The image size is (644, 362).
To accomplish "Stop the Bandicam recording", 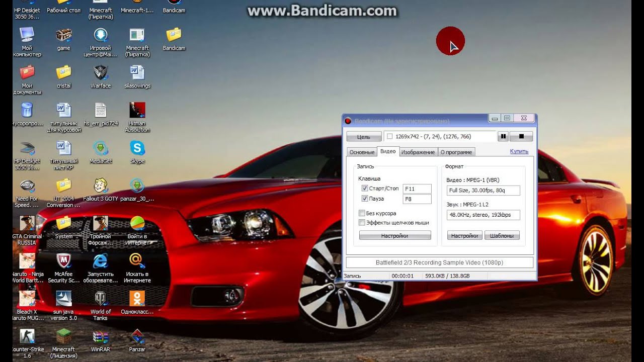I will click(x=521, y=136).
